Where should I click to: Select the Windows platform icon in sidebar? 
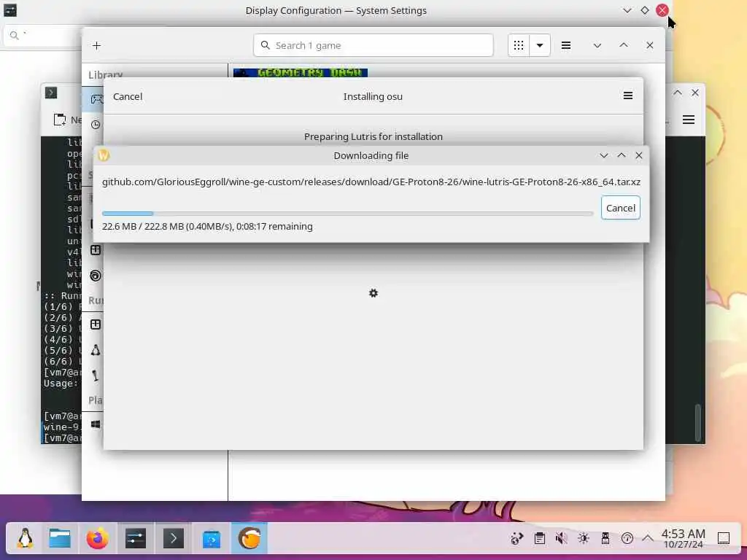click(x=96, y=424)
